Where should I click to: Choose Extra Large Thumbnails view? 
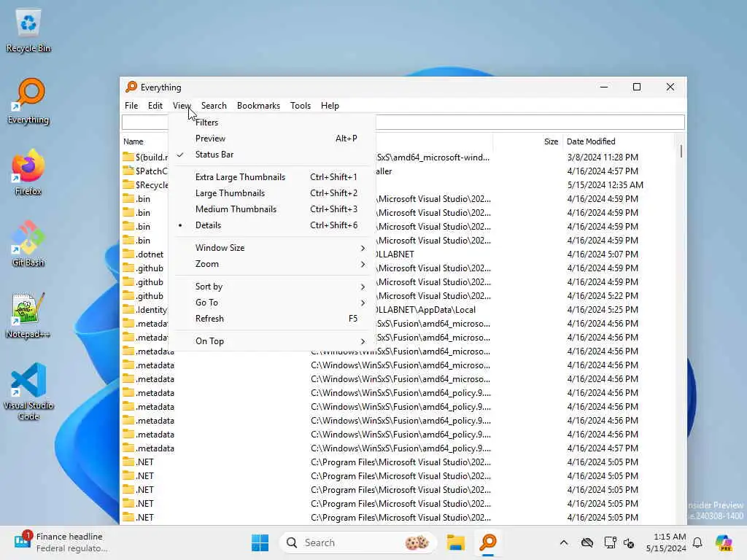[x=273, y=177]
